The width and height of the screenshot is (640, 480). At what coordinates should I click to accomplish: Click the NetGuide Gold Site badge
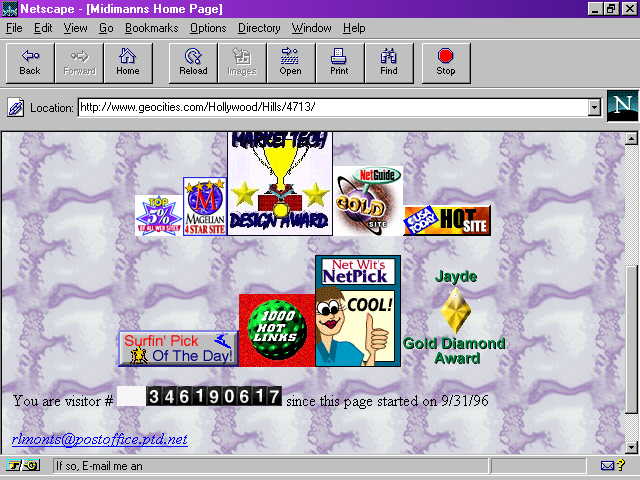tap(368, 200)
